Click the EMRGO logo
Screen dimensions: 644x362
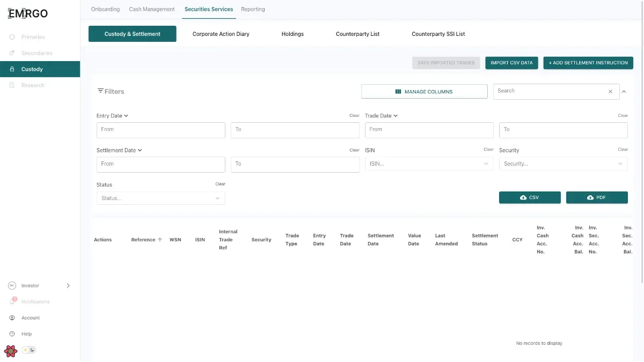tap(28, 13)
